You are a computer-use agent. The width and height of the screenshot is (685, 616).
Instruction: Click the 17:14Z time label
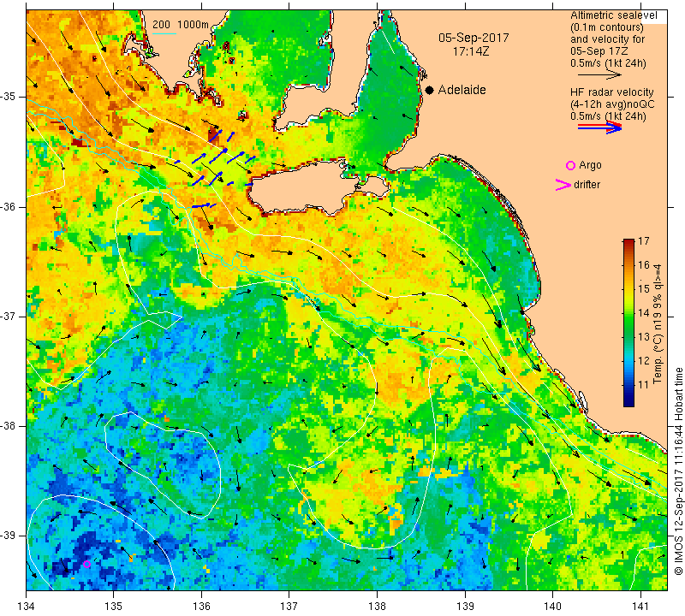(x=470, y=51)
